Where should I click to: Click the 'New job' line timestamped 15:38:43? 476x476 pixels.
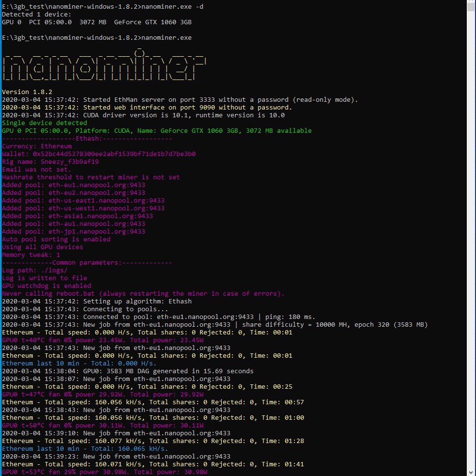click(x=116, y=410)
